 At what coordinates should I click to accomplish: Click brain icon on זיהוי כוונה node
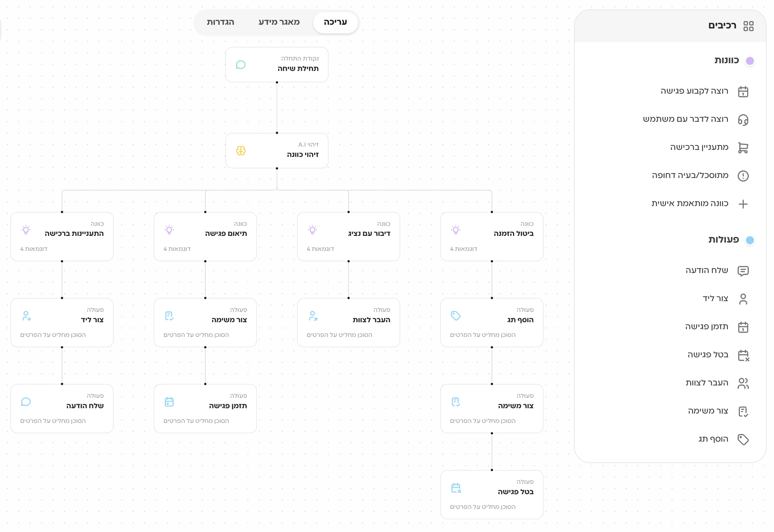coord(241,151)
